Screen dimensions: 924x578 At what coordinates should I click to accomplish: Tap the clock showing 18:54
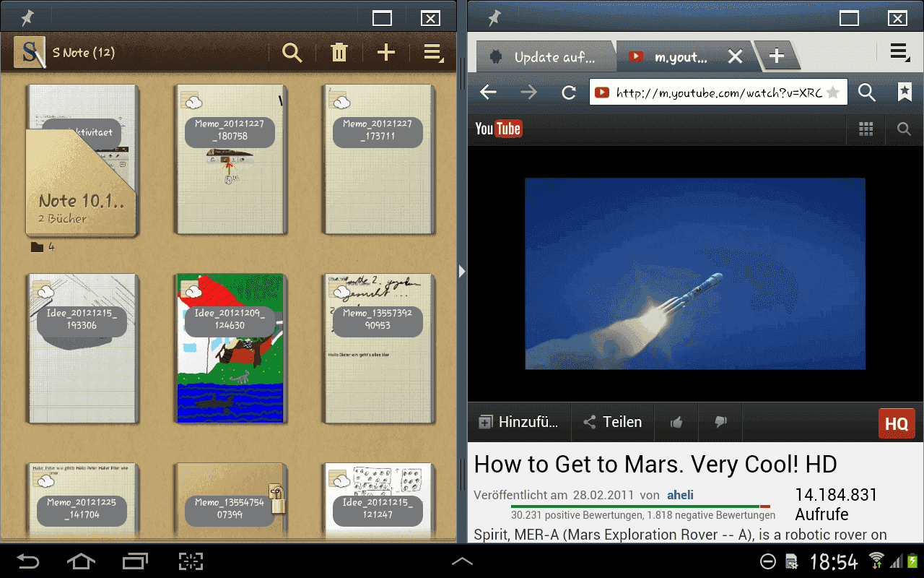coord(834,561)
